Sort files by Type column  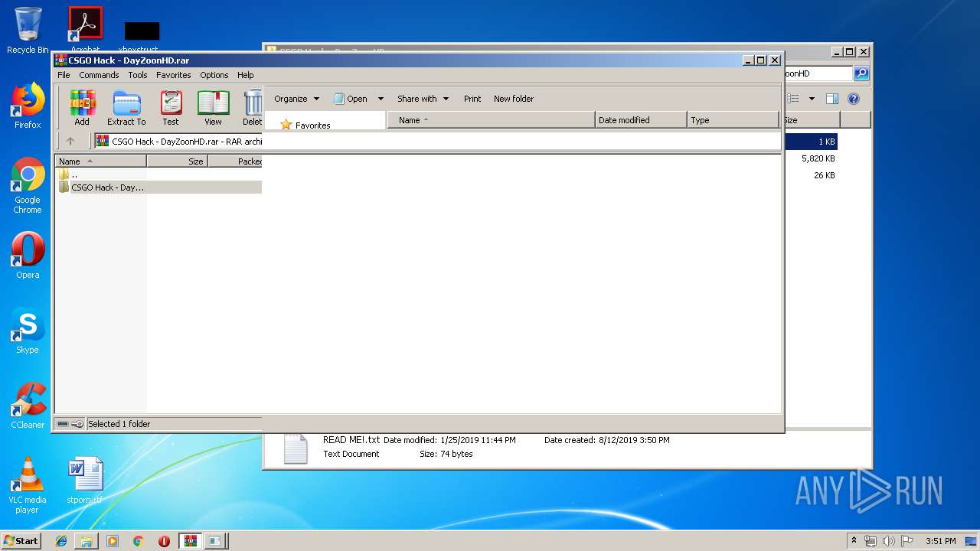coord(733,120)
